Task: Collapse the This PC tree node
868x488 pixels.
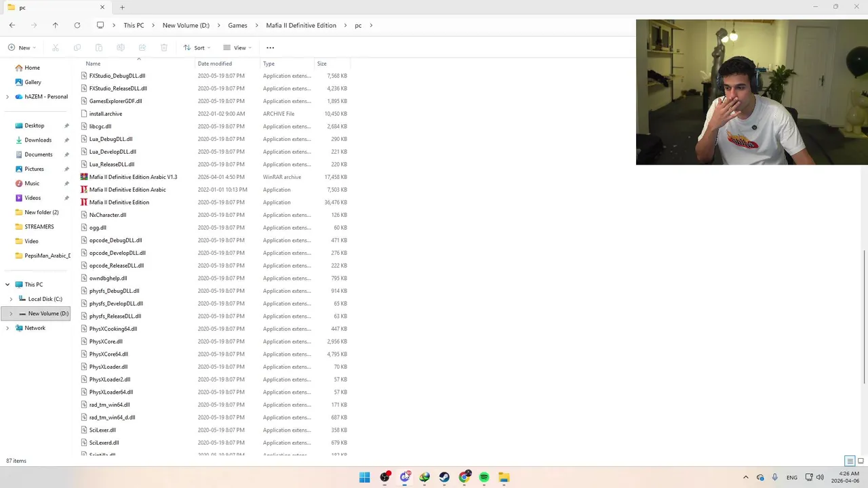Action: [7, 285]
